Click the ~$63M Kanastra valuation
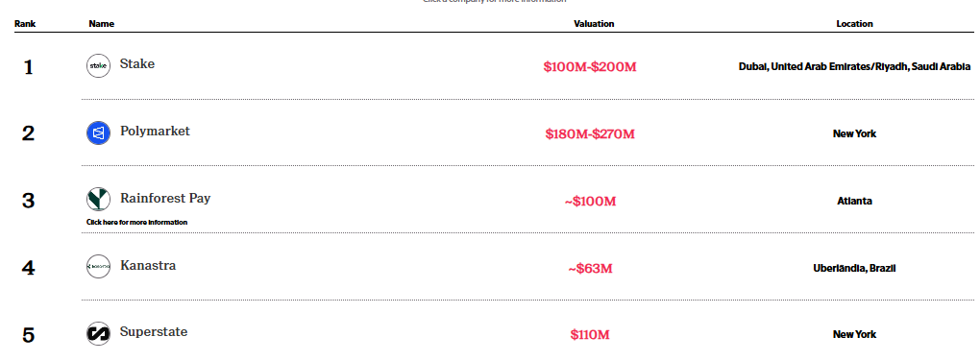 [590, 269]
